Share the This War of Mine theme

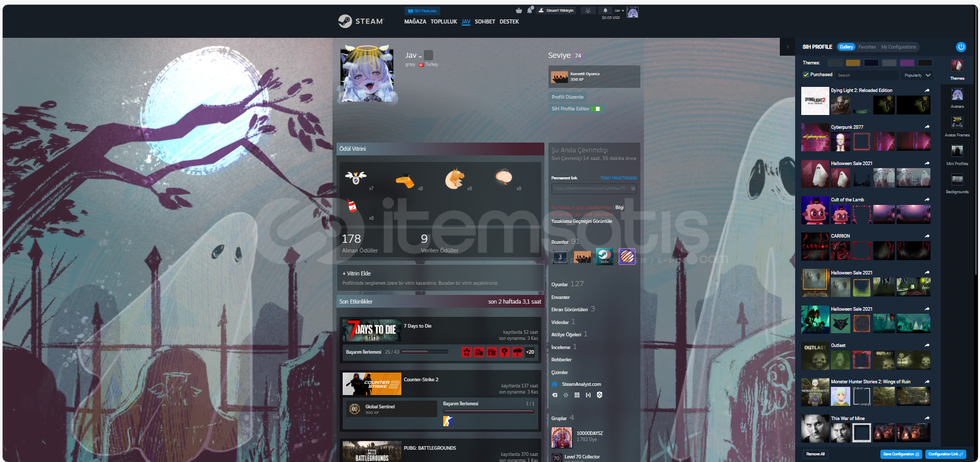click(927, 418)
